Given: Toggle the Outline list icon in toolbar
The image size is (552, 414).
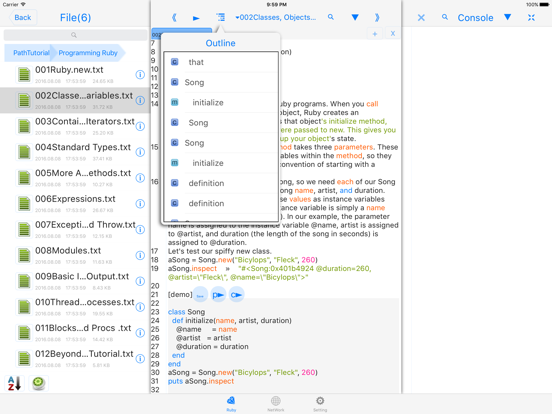Looking at the screenshot, I should pyautogui.click(x=220, y=17).
